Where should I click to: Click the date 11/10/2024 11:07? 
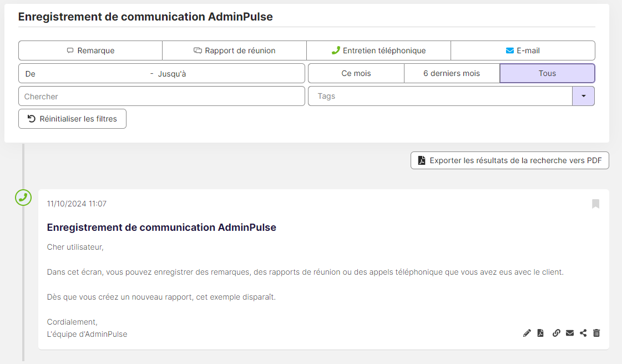[77, 204]
